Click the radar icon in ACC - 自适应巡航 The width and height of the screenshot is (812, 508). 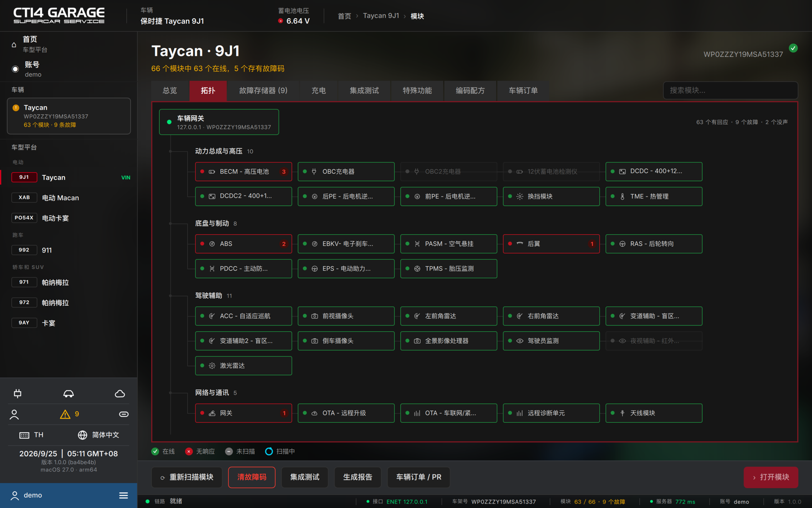tap(212, 316)
